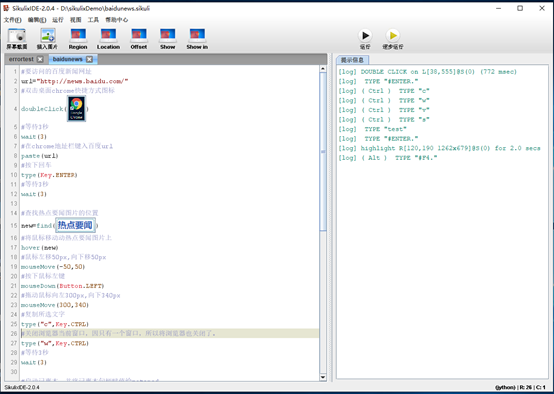Close the baidunews tab

(x=89, y=59)
